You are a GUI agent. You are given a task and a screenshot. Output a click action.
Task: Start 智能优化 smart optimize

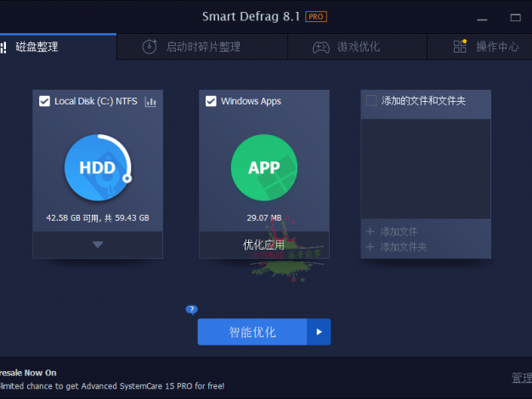(x=252, y=332)
